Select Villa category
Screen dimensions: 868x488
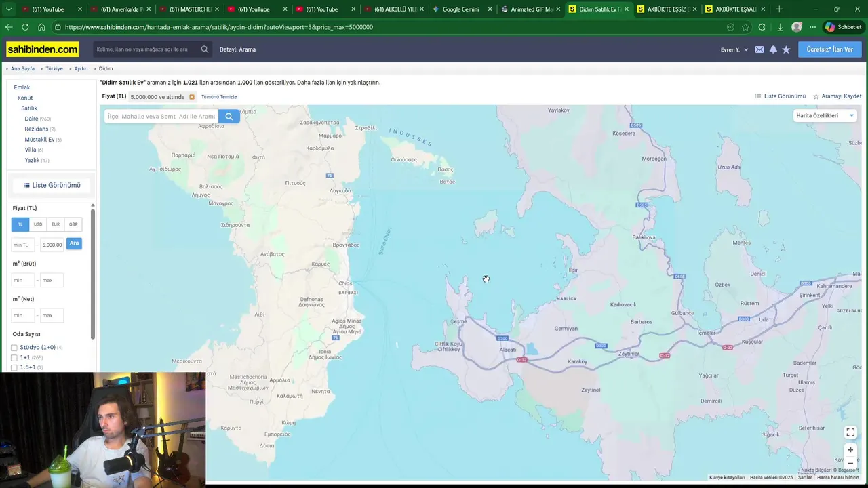(31, 150)
